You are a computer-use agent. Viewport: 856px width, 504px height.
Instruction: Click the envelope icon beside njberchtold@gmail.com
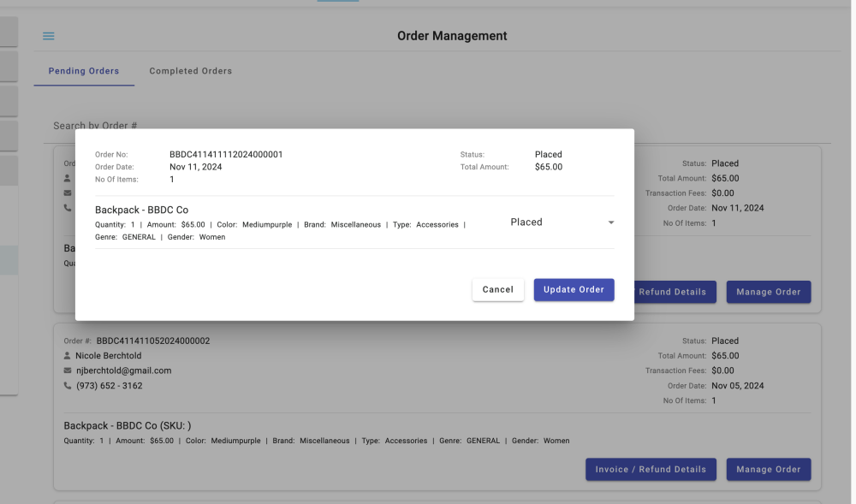coord(68,371)
